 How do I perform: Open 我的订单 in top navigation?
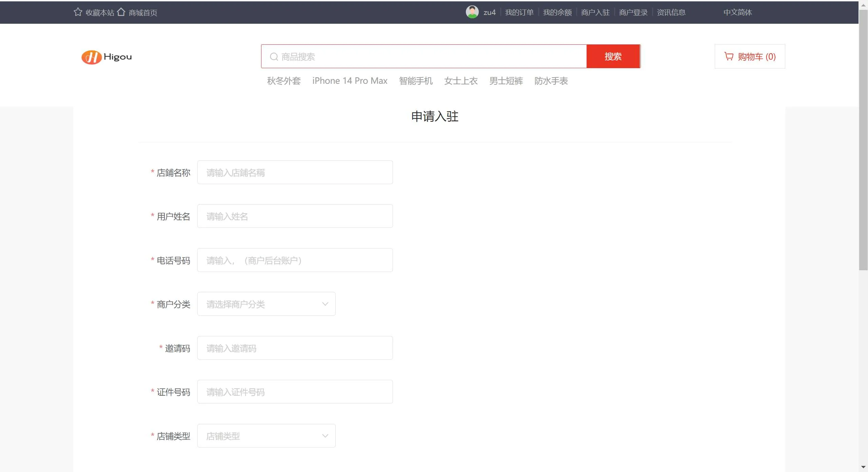(519, 13)
